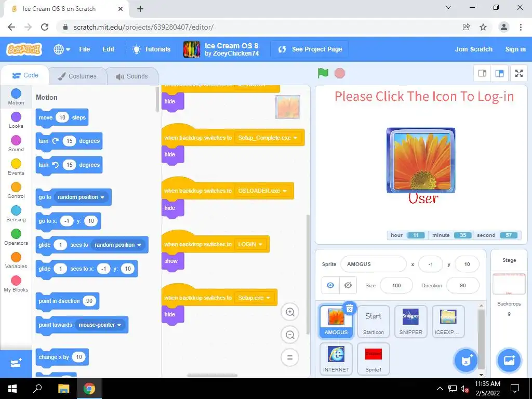Select the ICEEXP sprite
532x399 pixels.
(448, 322)
